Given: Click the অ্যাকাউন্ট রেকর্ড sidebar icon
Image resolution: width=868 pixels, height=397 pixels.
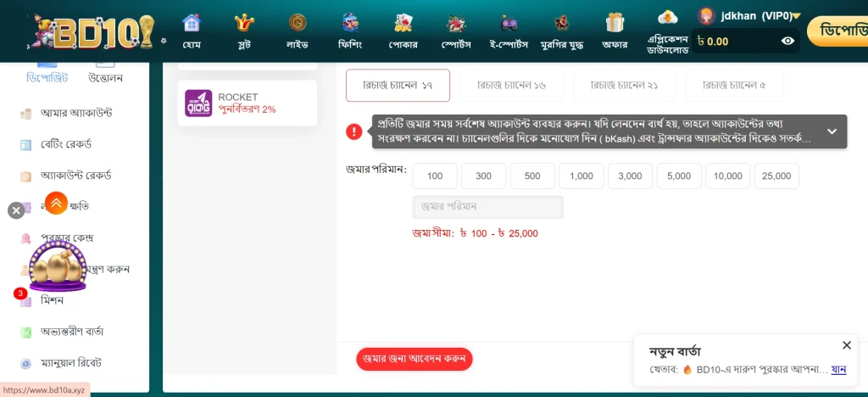Looking at the screenshot, I should (x=25, y=176).
